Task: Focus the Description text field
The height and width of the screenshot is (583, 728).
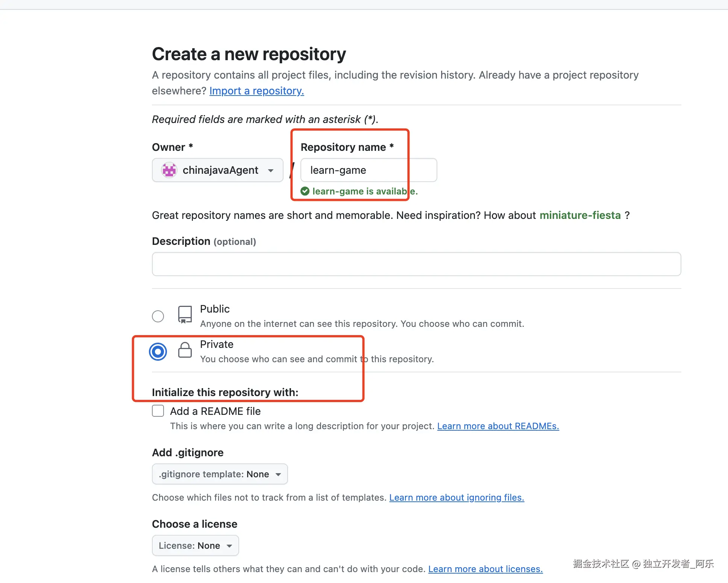Action: point(416,264)
